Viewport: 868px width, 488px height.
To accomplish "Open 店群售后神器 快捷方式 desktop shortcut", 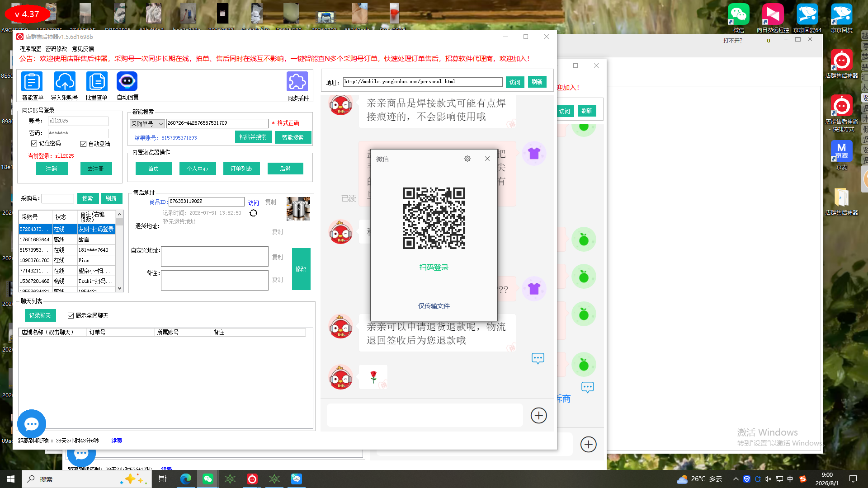I will pyautogui.click(x=842, y=113).
